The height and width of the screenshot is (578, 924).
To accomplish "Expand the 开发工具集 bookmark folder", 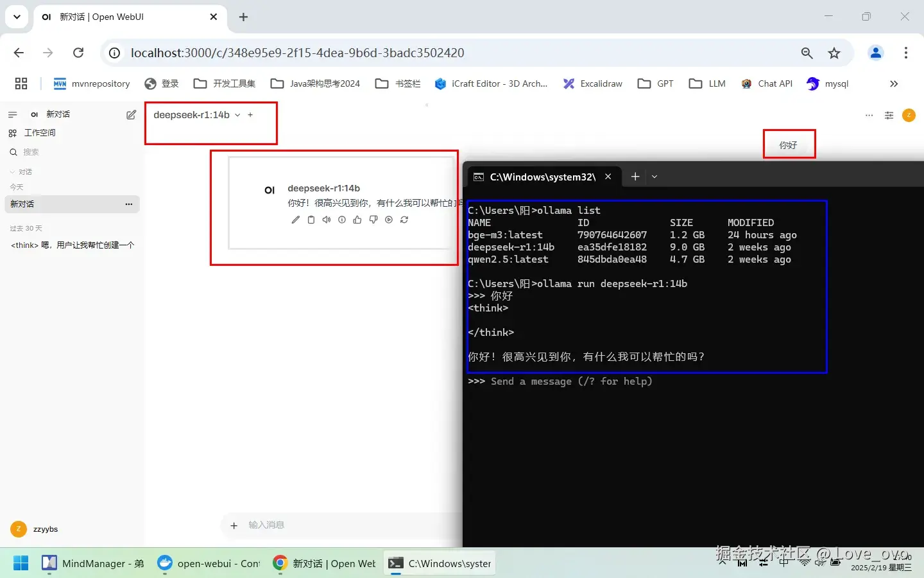I will point(225,83).
